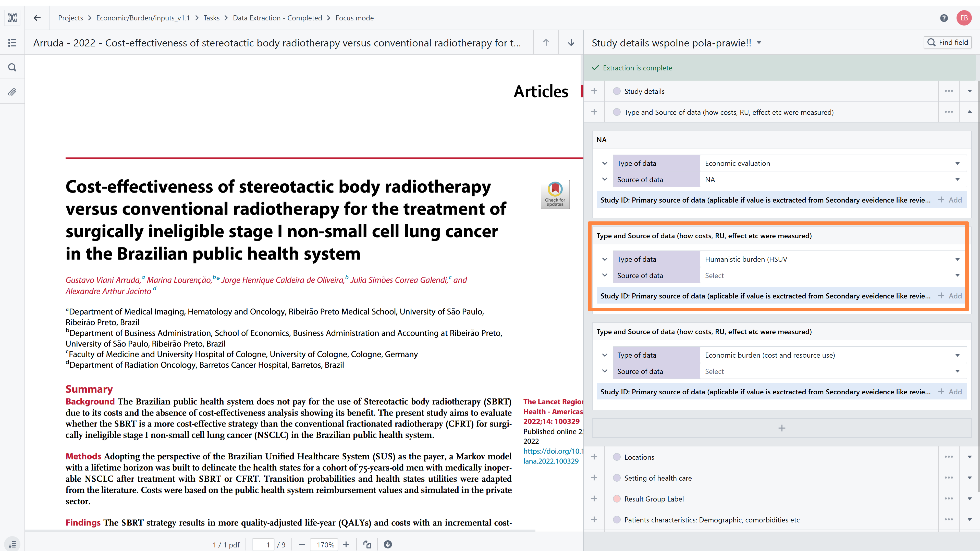This screenshot has width=980, height=551.
Task: Open the outline list sidebar icon
Action: click(x=12, y=43)
